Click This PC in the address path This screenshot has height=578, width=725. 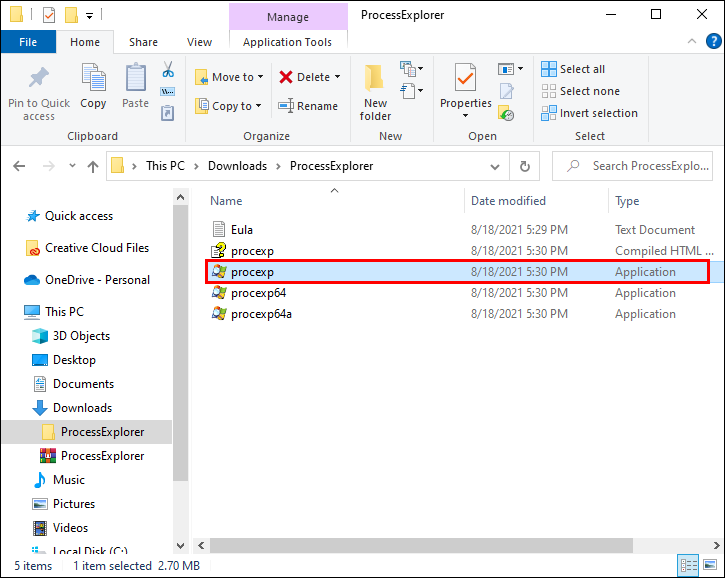click(x=165, y=166)
